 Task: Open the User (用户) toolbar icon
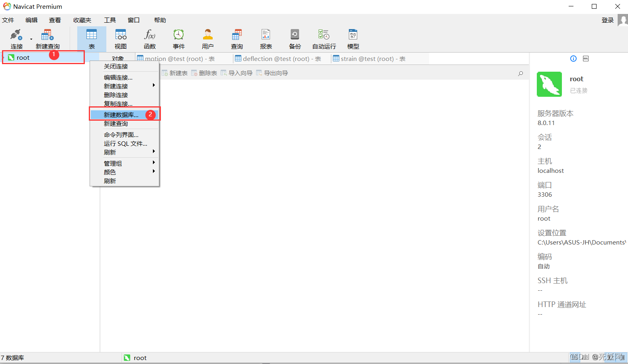point(207,39)
